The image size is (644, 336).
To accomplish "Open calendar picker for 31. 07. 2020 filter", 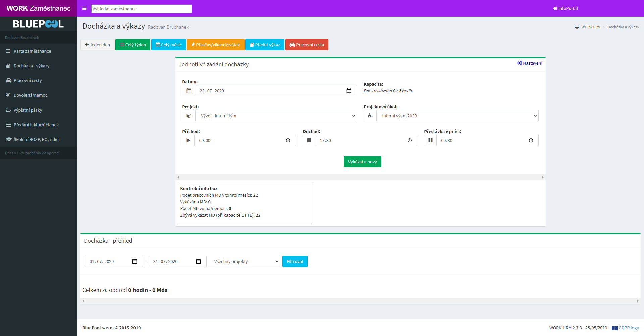I will coord(199,261).
